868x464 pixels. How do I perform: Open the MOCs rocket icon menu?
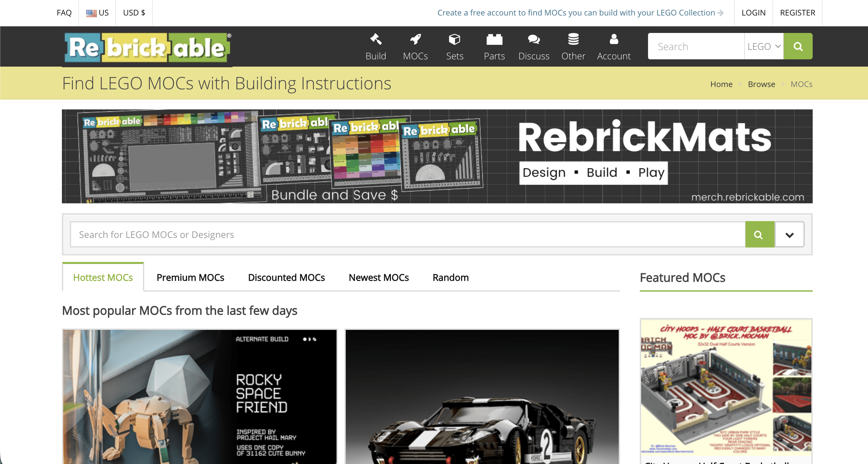coord(415,40)
